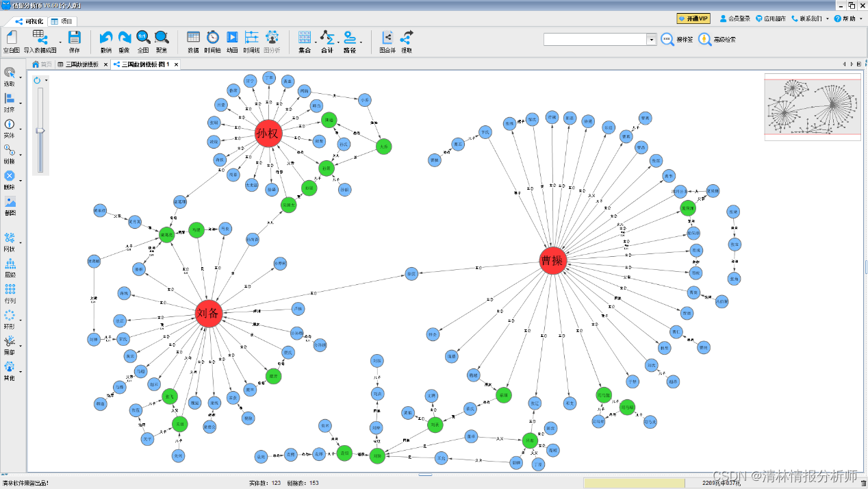Switch to the 项目 ribbon tab

(62, 21)
